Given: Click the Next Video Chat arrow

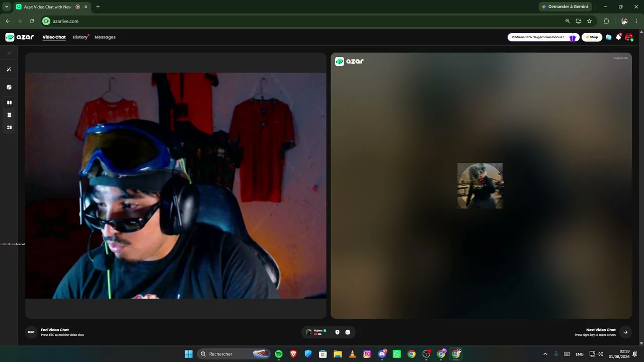Looking at the screenshot, I should (x=625, y=332).
